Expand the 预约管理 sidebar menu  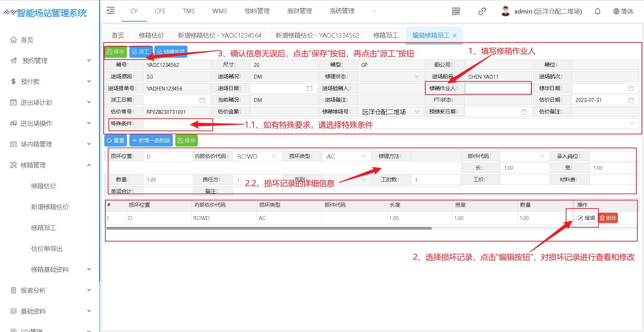89,61
